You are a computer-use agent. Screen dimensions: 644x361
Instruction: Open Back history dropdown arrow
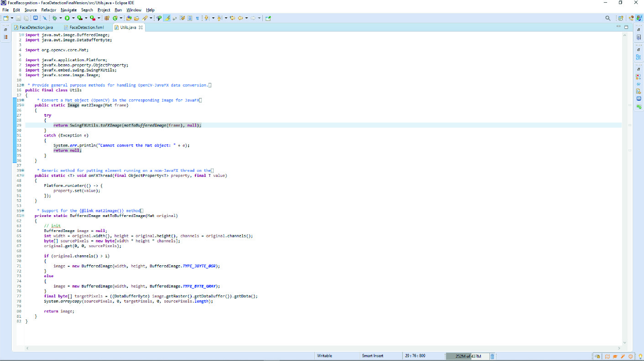point(246,18)
